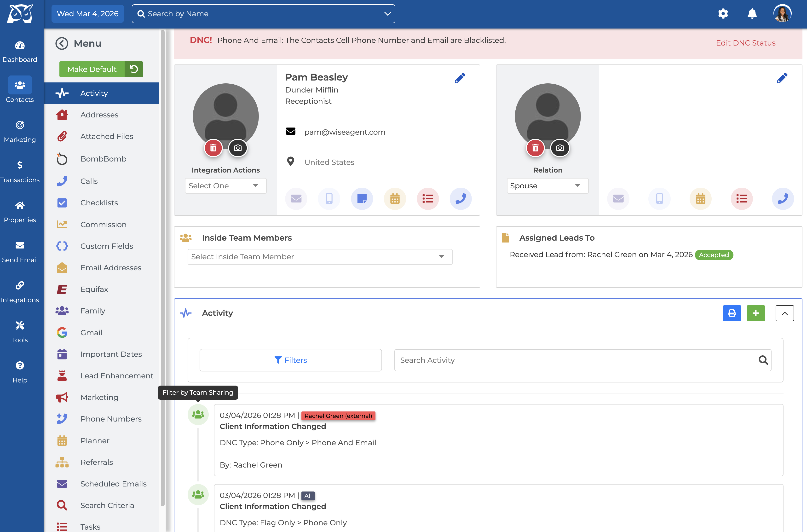
Task: Add a task for the Spouse relation
Action: (x=742, y=198)
